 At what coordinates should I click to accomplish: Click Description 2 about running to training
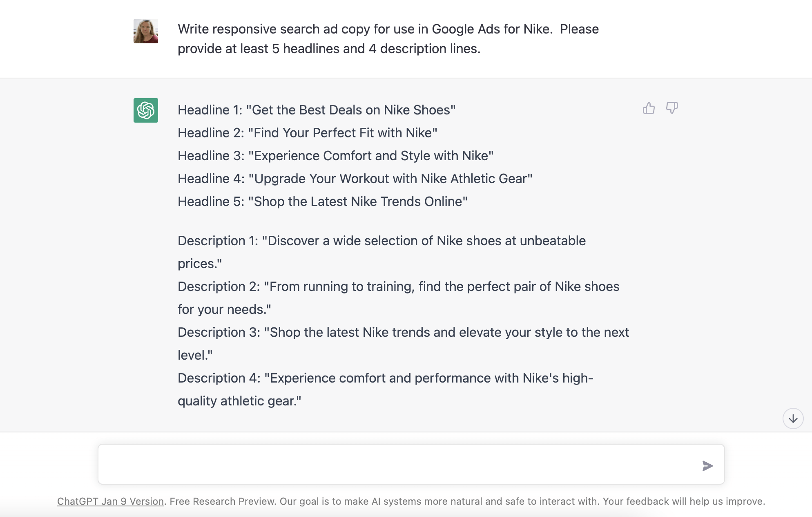point(398,286)
